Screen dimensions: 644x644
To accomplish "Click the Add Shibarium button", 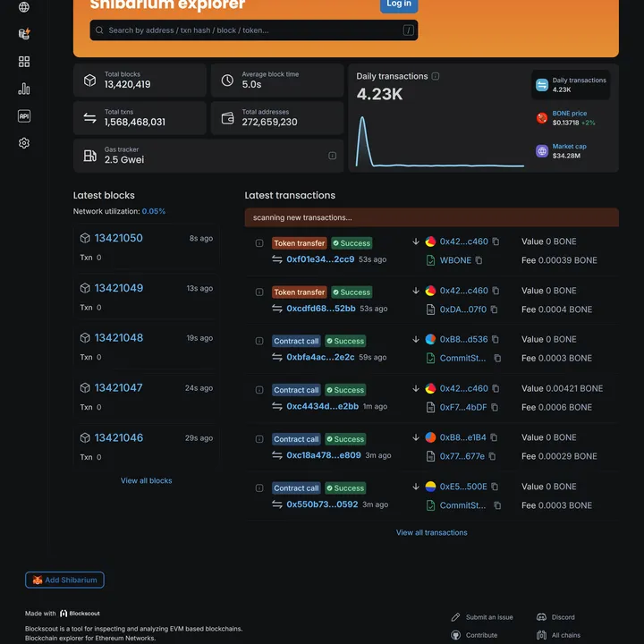I will pos(64,580).
